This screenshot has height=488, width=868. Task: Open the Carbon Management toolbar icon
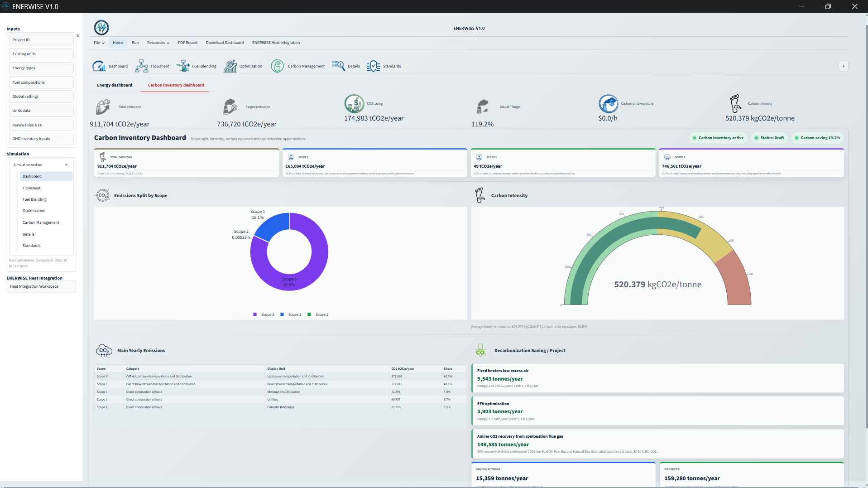click(277, 66)
